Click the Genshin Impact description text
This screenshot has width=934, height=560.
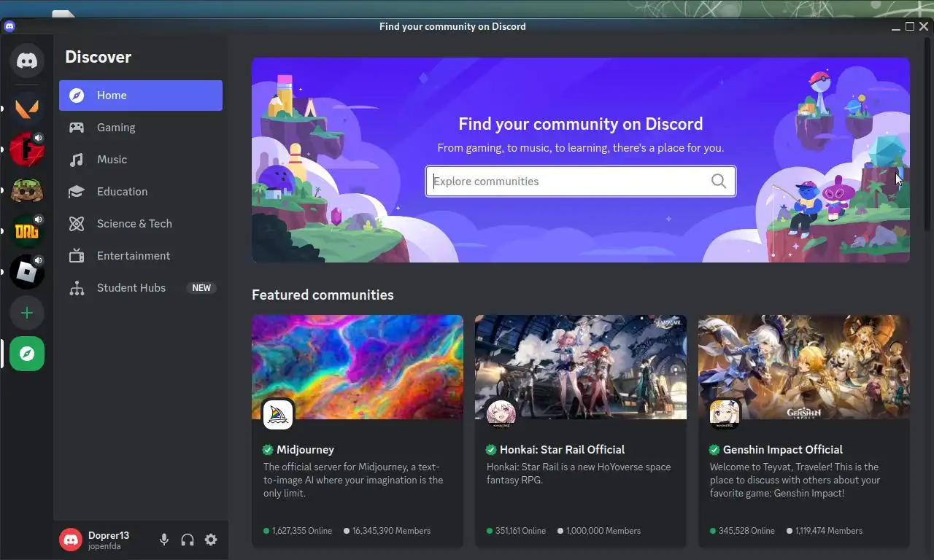[x=795, y=481]
